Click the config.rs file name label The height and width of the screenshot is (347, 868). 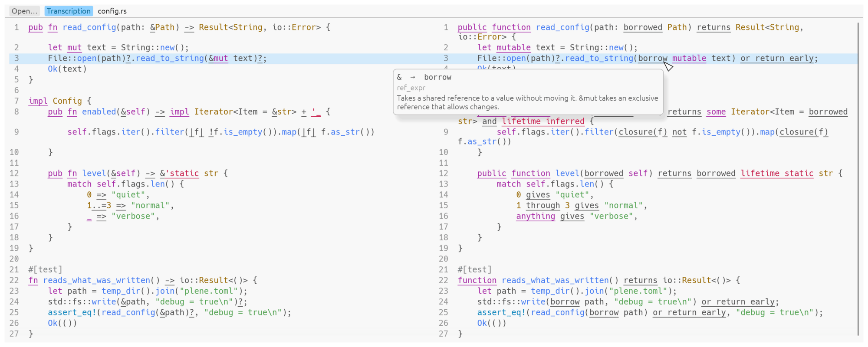tap(112, 11)
